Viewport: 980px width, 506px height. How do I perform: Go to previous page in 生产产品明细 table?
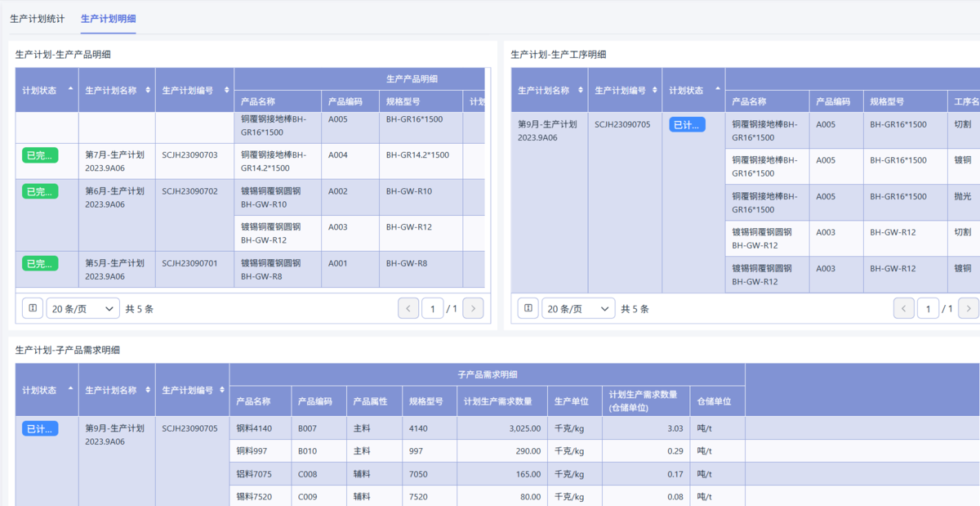(408, 308)
